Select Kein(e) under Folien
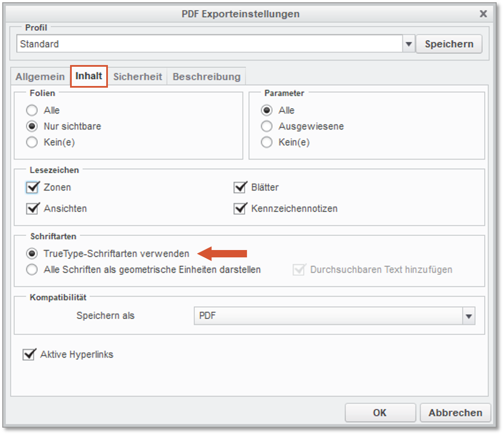 click(x=32, y=143)
